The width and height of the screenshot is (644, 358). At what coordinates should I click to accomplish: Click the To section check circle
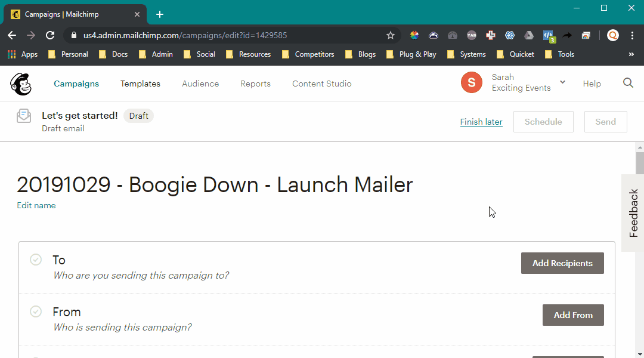[x=36, y=260]
